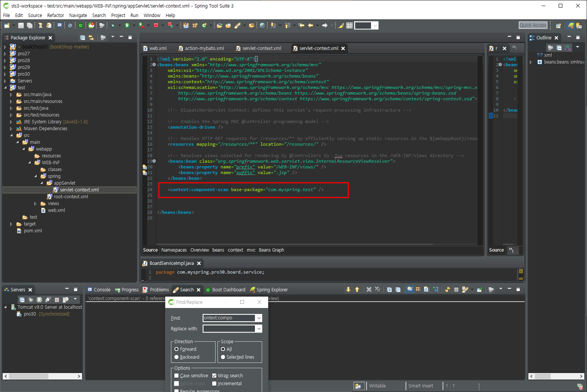Select the All scope radio button

[223, 349]
